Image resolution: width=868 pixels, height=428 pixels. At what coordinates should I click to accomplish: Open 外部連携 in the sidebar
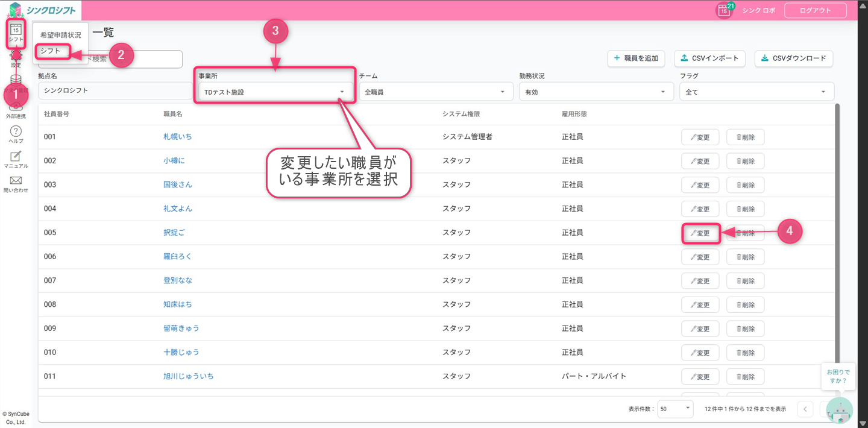(16, 110)
